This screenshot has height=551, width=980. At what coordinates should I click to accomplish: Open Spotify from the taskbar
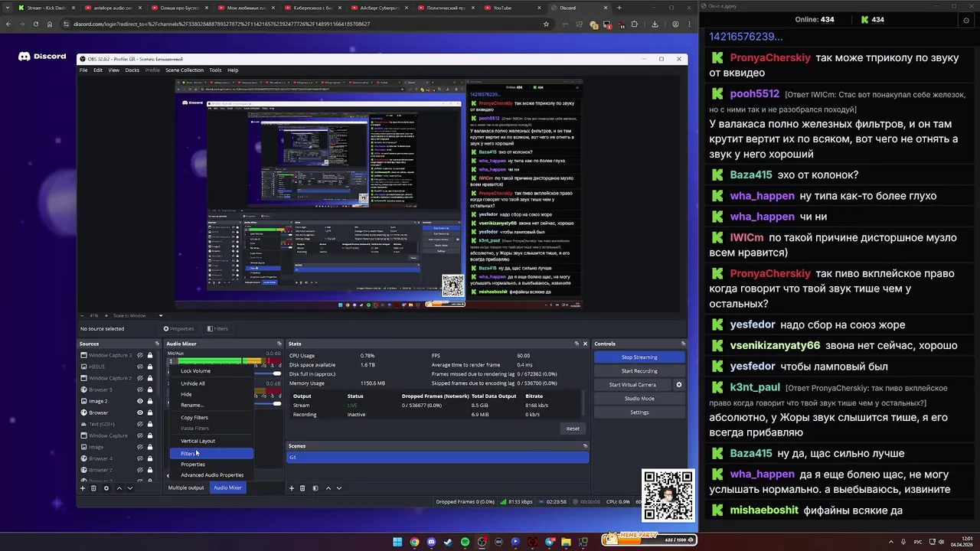[x=465, y=542]
